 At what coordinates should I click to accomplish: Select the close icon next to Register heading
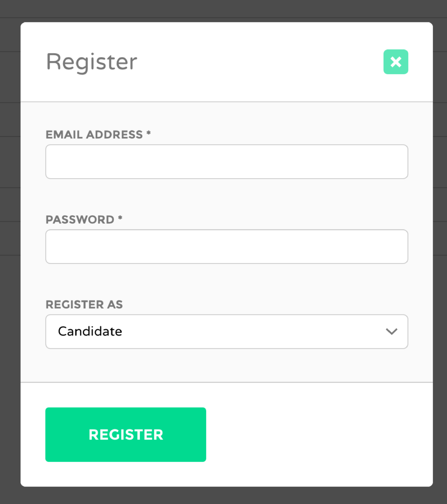[x=396, y=62]
